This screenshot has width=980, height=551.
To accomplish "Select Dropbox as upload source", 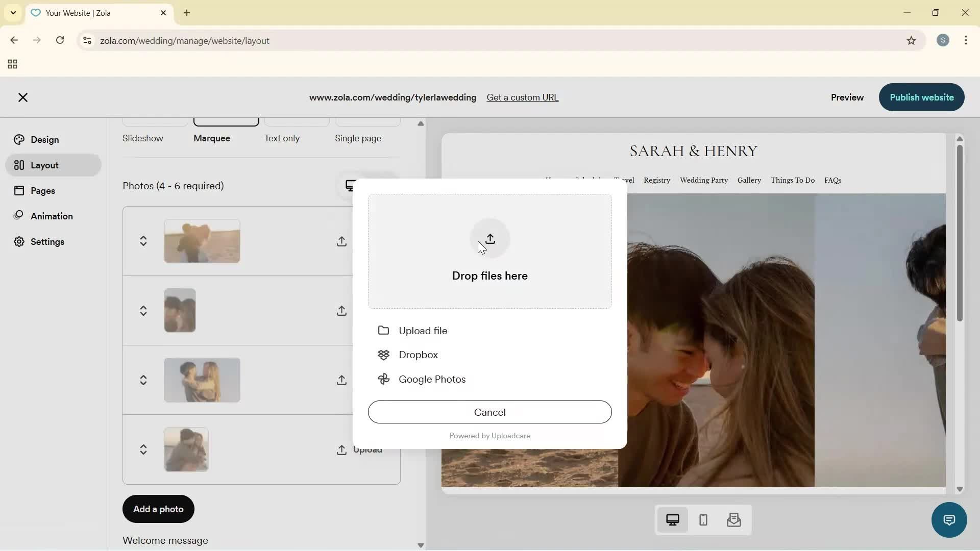I will click(x=418, y=355).
